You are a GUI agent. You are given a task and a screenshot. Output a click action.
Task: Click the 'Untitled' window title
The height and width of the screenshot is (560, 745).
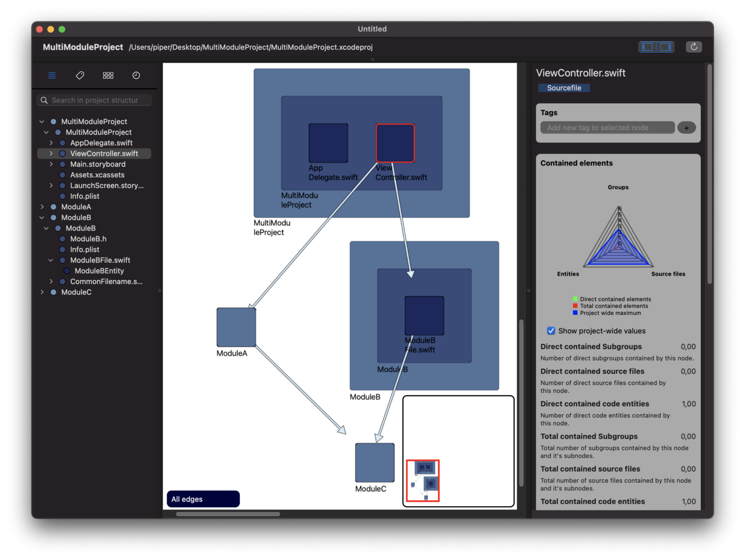(x=372, y=29)
